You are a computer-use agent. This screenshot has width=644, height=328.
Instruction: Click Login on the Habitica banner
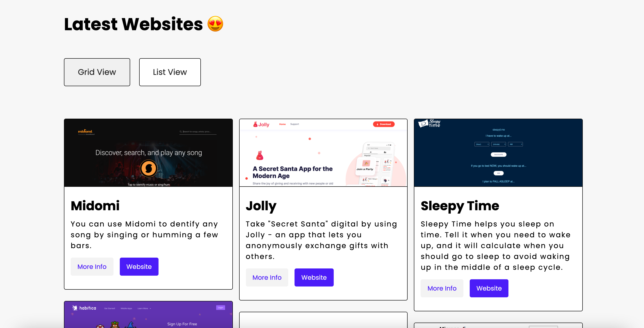click(x=220, y=307)
